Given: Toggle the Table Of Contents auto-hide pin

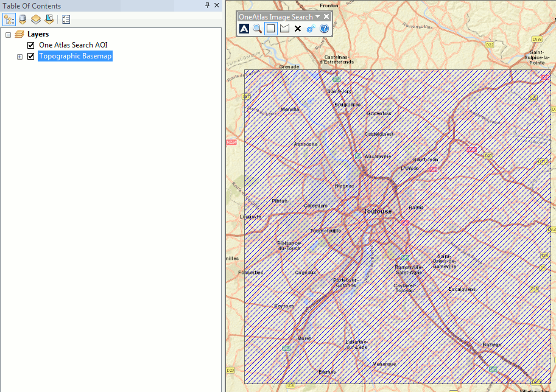Looking at the screenshot, I should click(206, 5).
